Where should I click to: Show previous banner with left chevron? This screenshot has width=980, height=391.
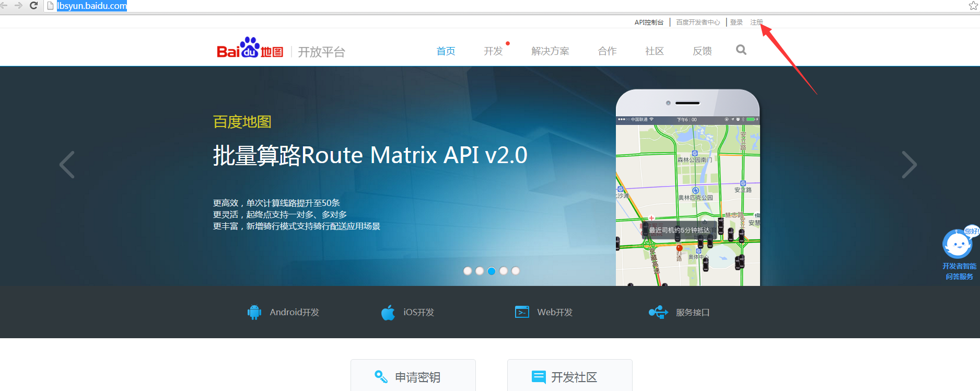click(67, 165)
